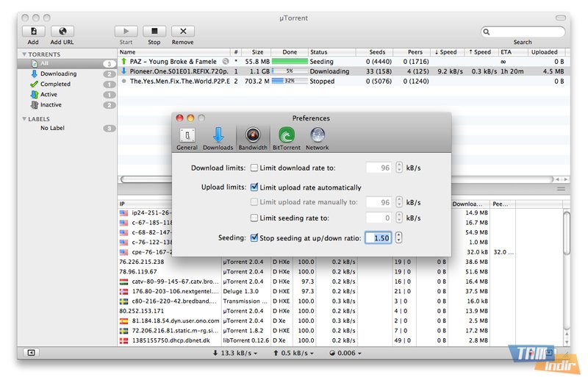
Task: Select Active filter in sidebar
Action: (67, 95)
